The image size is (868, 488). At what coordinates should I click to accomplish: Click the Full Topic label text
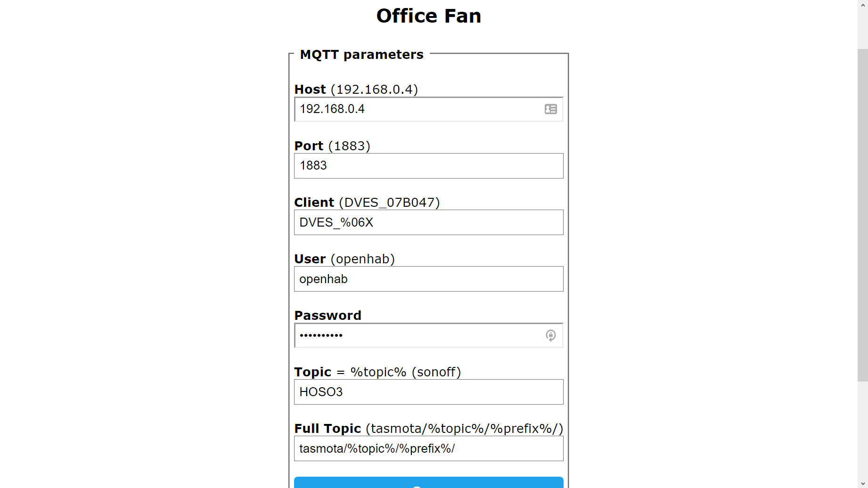click(x=328, y=429)
